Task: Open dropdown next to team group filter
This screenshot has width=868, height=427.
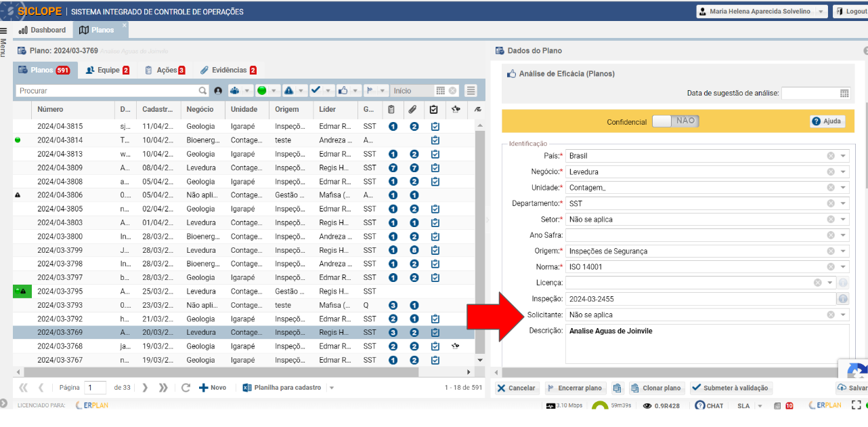Action: pyautogui.click(x=247, y=91)
